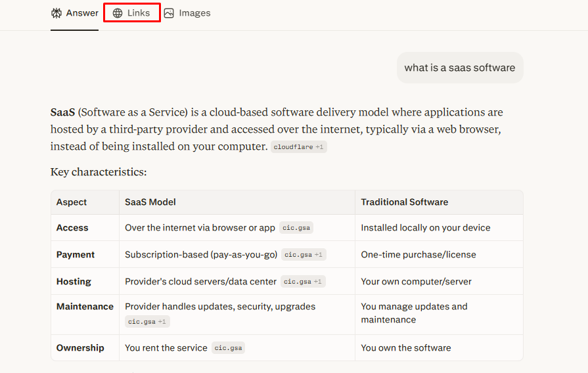
Task: Click the Maintenance row label
Action: coord(85,307)
